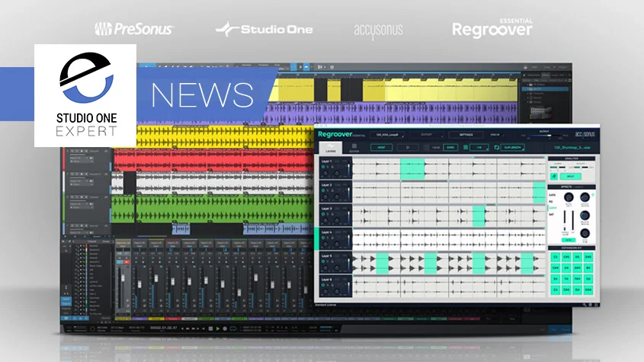Trigger the C4 pad in the Expansion Kit
This screenshot has height=362, width=644.
tap(556, 290)
